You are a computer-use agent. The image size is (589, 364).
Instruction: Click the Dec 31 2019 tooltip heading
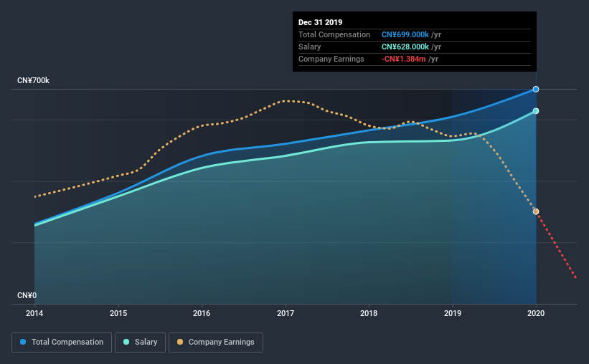(321, 22)
